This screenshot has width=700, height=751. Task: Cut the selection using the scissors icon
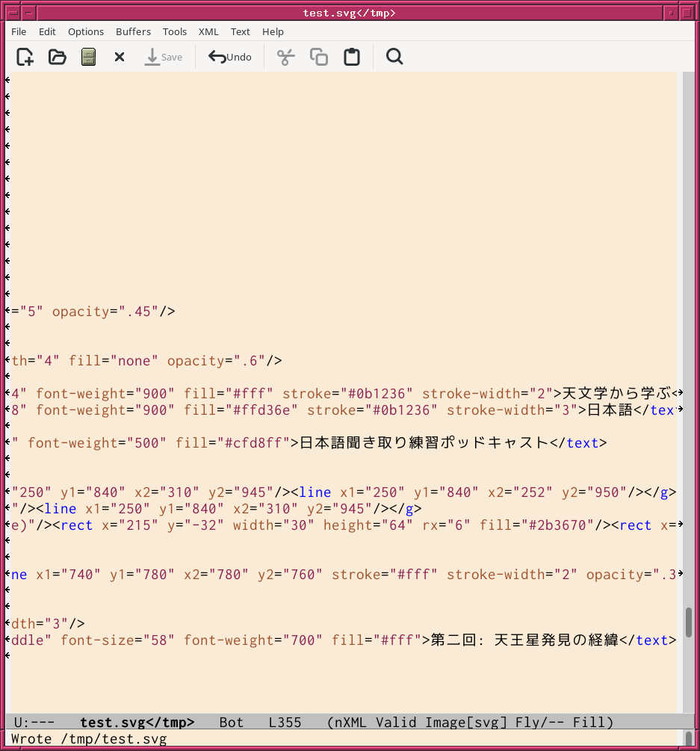[286, 57]
